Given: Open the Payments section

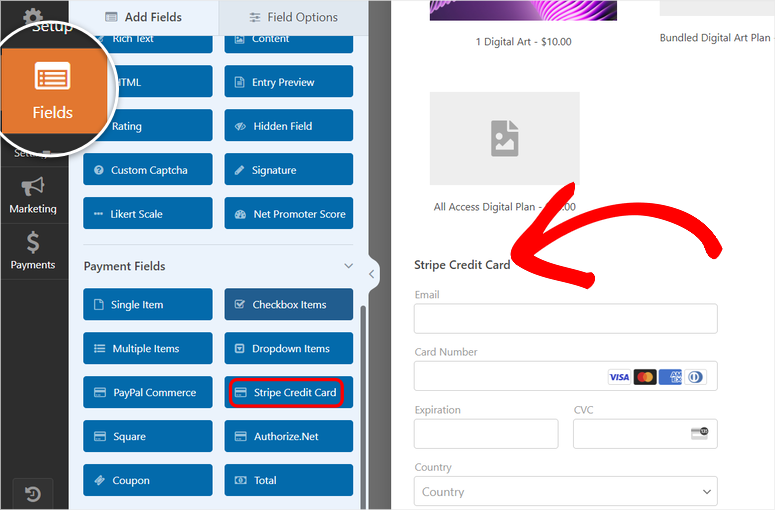Looking at the screenshot, I should 33,252.
